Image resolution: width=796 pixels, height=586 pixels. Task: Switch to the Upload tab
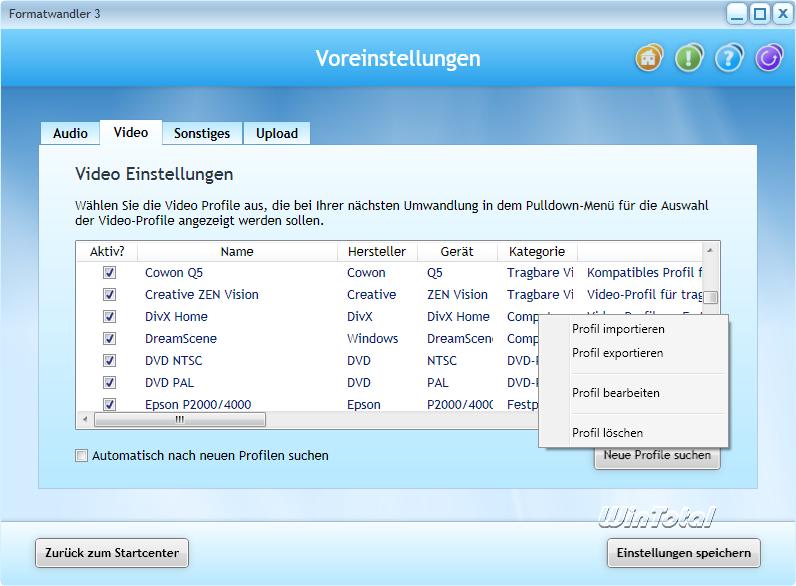pyautogui.click(x=277, y=134)
